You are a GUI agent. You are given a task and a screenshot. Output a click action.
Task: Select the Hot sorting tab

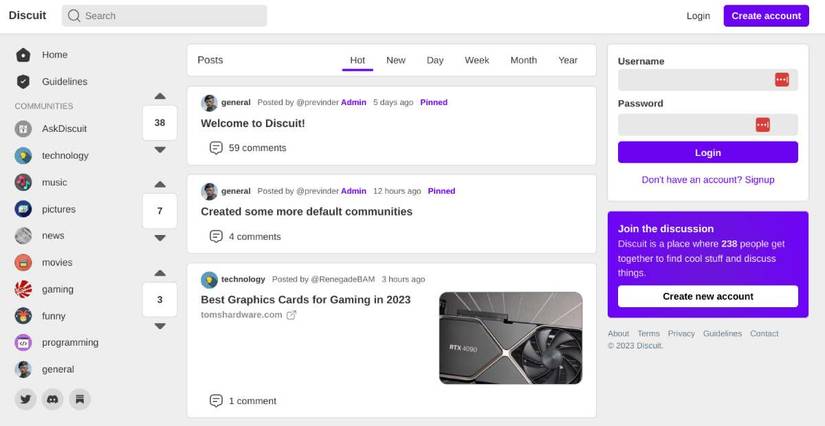click(x=357, y=60)
